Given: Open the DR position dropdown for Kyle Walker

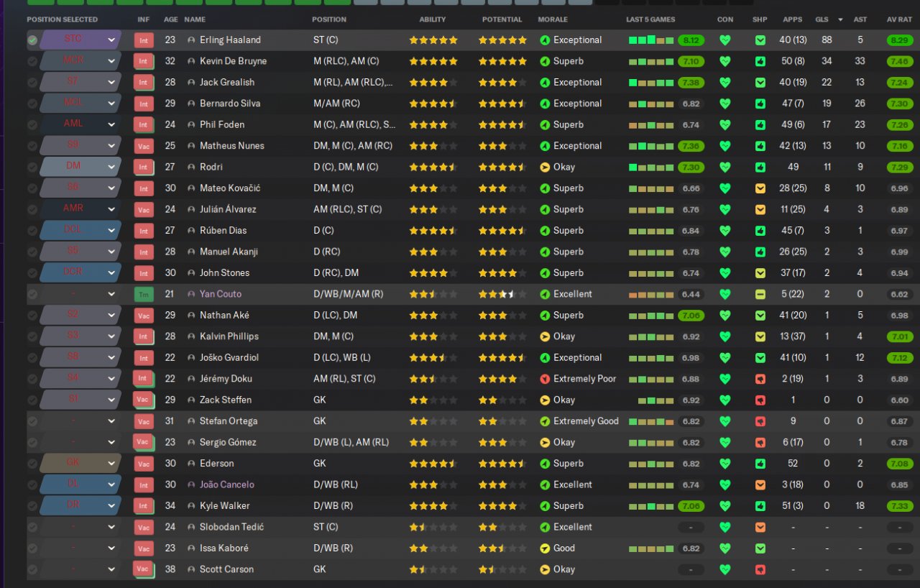Looking at the screenshot, I should [x=80, y=506].
